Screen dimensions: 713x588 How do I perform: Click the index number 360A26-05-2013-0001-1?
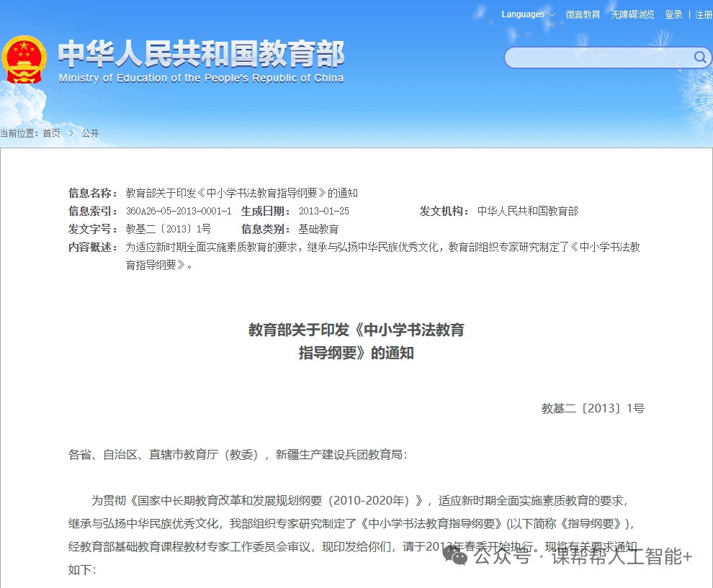(179, 211)
